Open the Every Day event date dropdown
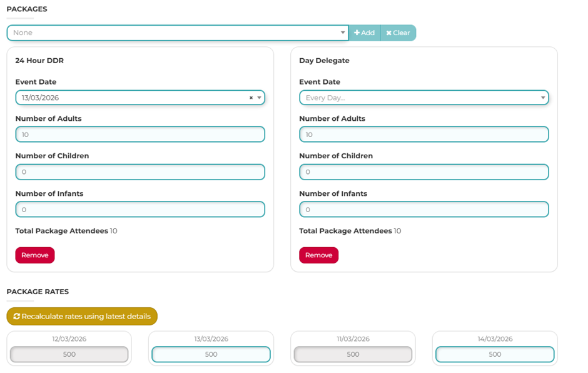This screenshot has width=588, height=373. [x=423, y=98]
